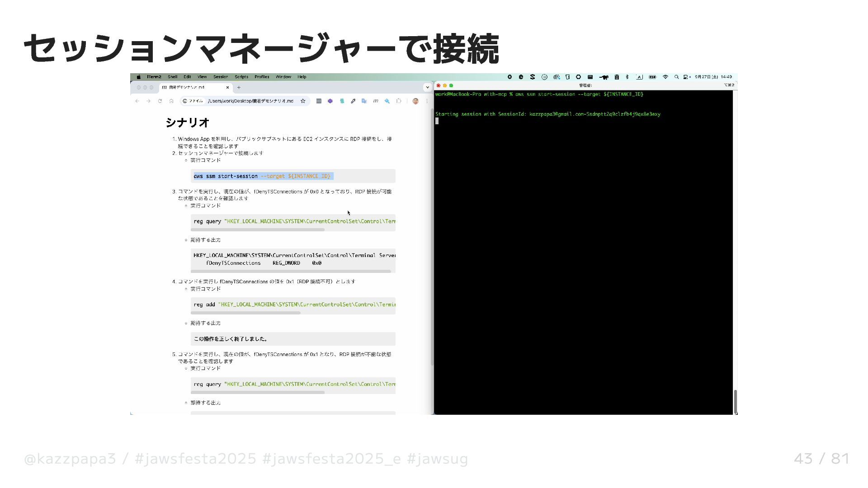Click the browser profile avatar
The width and height of the screenshot is (868, 488).
[x=415, y=101]
